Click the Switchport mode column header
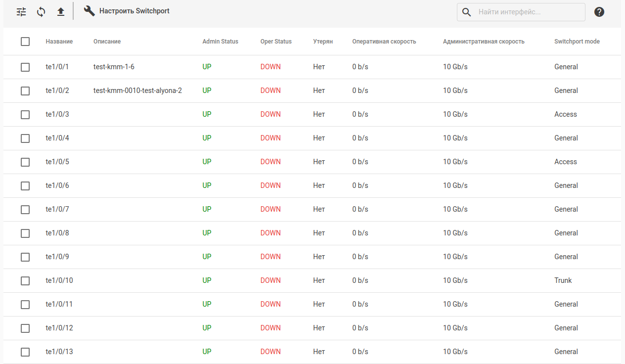Screen dimensions: 625x364 coord(577,42)
